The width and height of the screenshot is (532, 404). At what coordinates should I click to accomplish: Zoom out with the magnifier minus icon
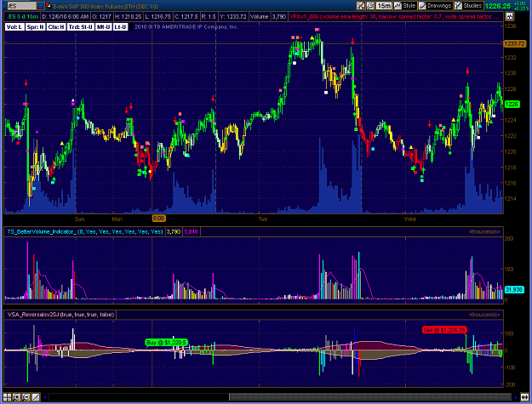click(x=26, y=397)
